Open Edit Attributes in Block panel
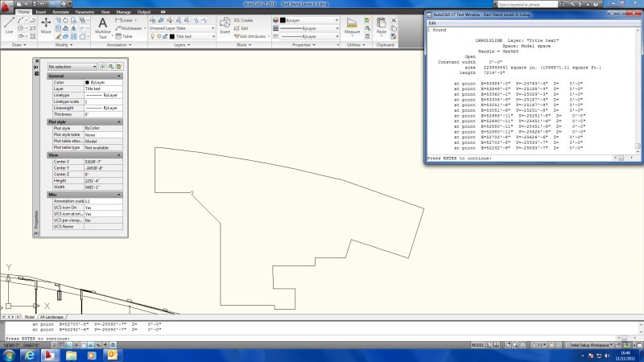 coord(250,36)
